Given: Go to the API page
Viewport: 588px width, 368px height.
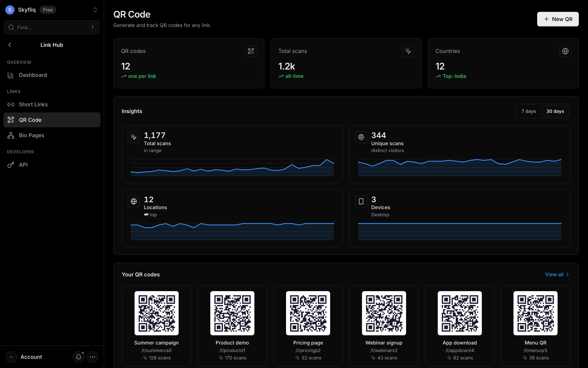Looking at the screenshot, I should 52,165.
